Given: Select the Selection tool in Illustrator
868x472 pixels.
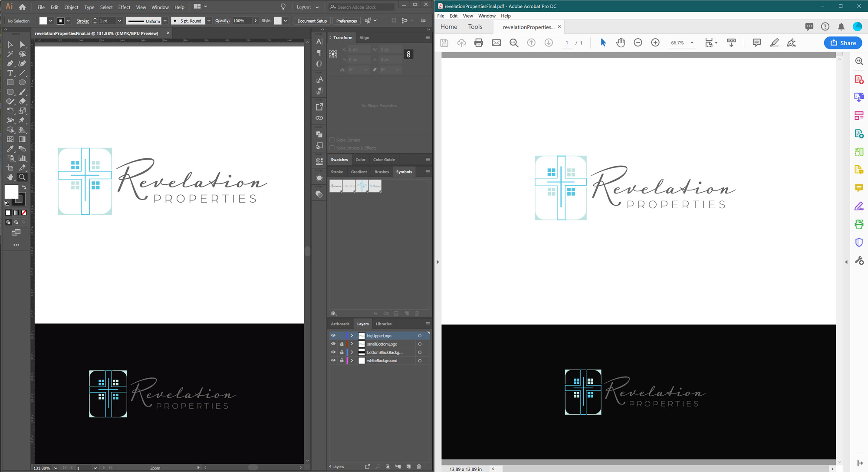Looking at the screenshot, I should coord(10,45).
